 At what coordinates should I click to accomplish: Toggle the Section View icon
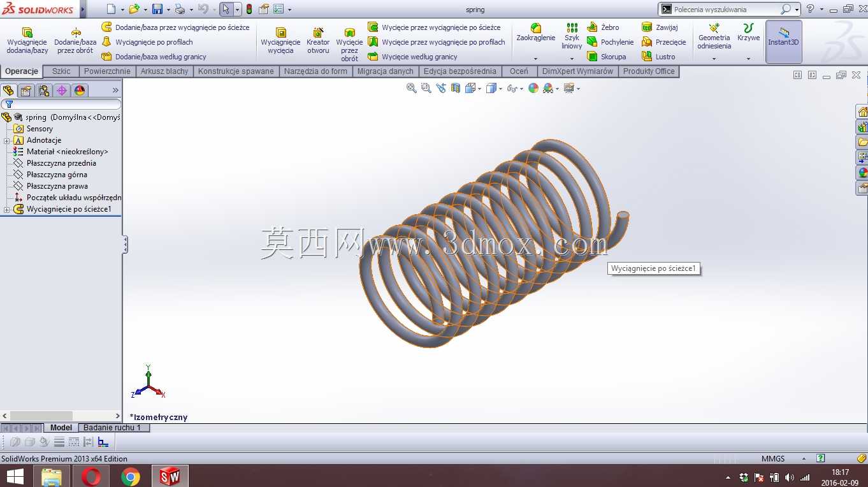point(456,88)
